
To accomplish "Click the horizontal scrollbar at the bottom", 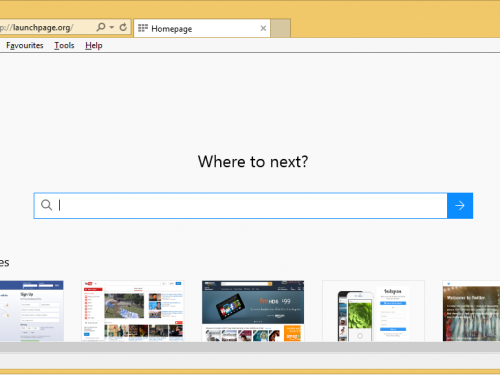I will 250,347.
